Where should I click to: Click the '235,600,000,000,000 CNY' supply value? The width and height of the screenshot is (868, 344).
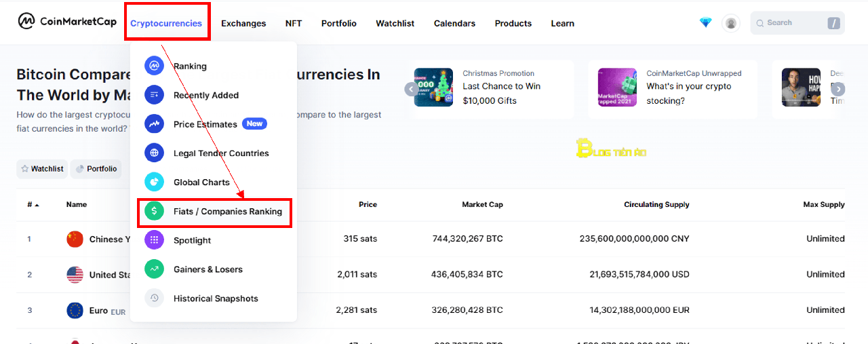point(635,239)
